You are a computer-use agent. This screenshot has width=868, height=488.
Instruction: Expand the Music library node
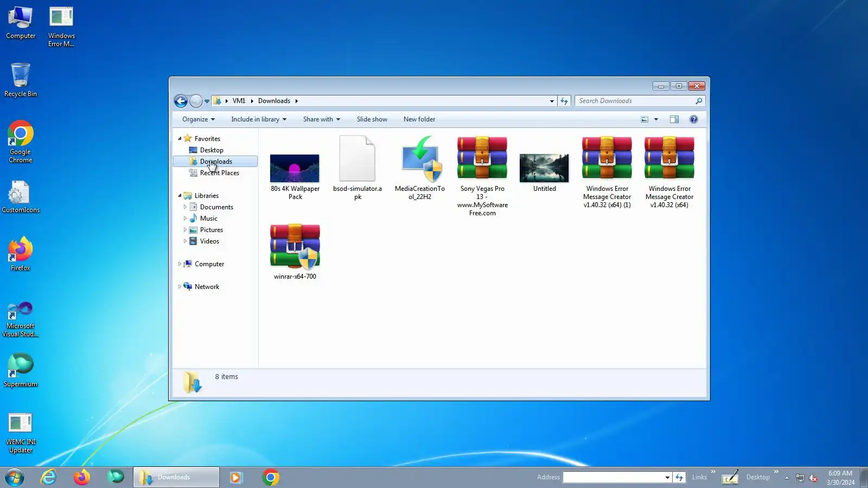pos(185,219)
